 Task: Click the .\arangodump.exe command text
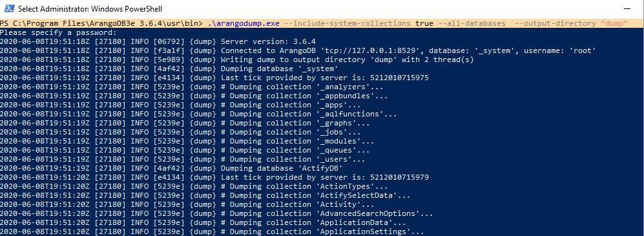[243, 23]
